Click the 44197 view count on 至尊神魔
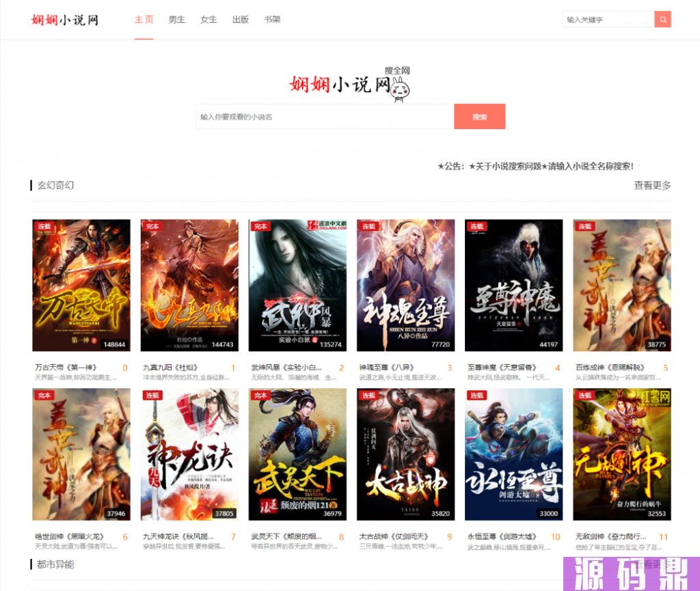Image resolution: width=700 pixels, height=591 pixels. 549,344
